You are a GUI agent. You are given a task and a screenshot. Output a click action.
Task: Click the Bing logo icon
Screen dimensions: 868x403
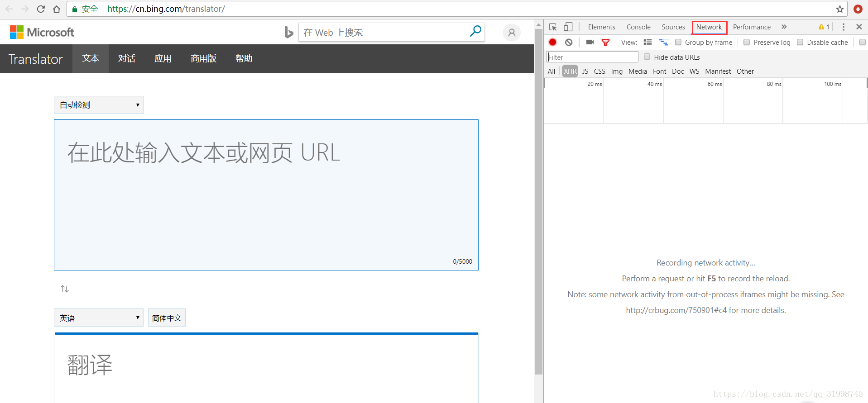tap(289, 32)
